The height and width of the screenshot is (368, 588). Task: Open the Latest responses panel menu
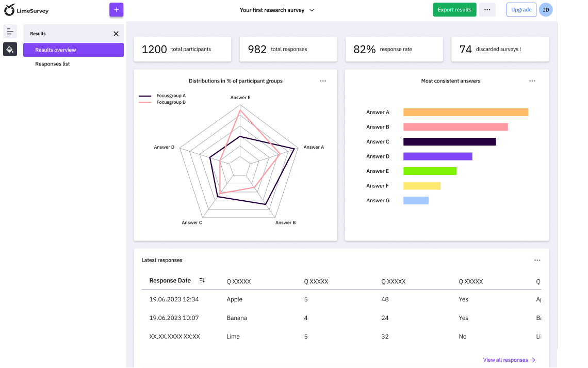tap(537, 260)
